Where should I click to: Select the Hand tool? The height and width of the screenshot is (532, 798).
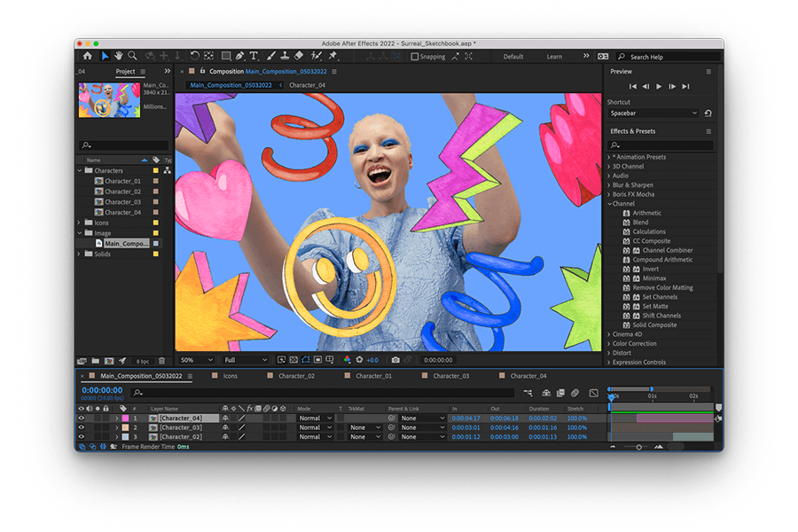tap(118, 56)
